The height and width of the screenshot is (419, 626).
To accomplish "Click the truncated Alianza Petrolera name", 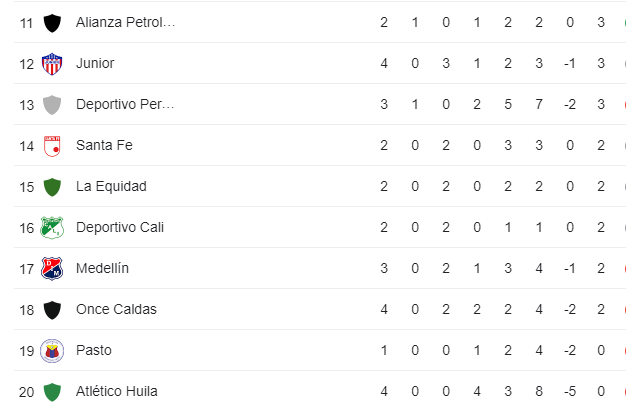I will coord(125,23).
